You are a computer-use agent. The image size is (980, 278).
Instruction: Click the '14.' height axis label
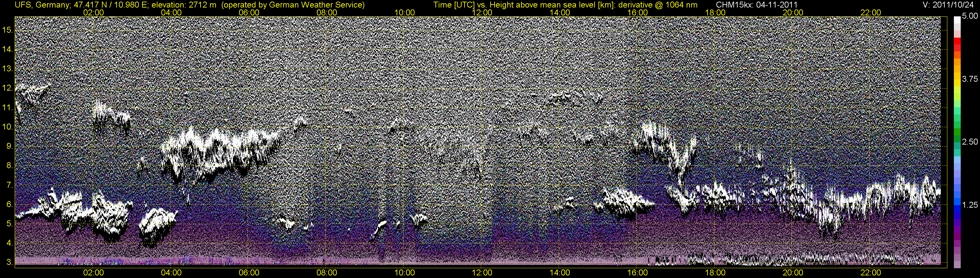click(x=8, y=49)
